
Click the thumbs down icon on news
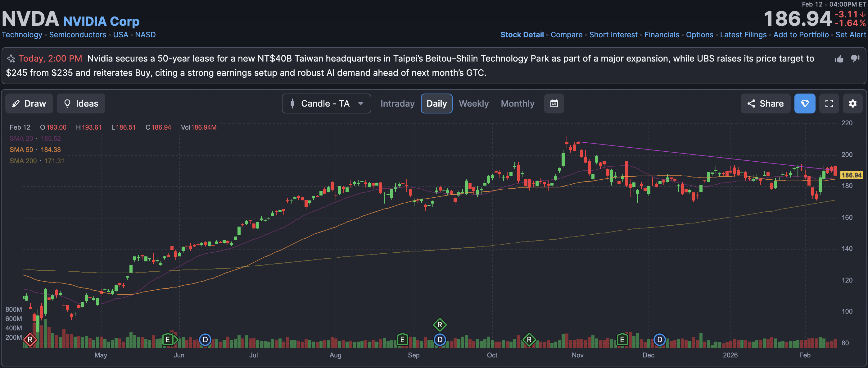click(x=855, y=58)
